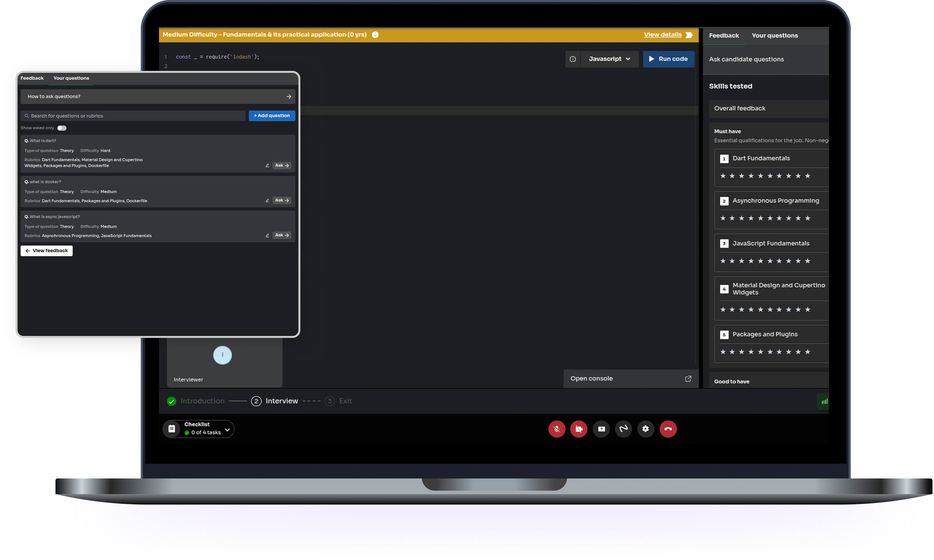Image resolution: width=934 pixels, height=560 pixels.
Task: Click code line 1 in the editor
Action: click(x=217, y=57)
